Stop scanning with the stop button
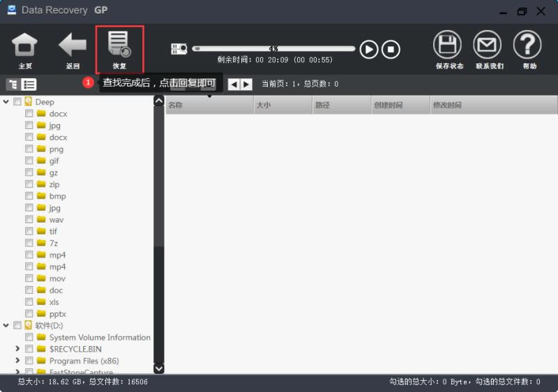Viewport: 558px width, 392px height. click(x=391, y=49)
